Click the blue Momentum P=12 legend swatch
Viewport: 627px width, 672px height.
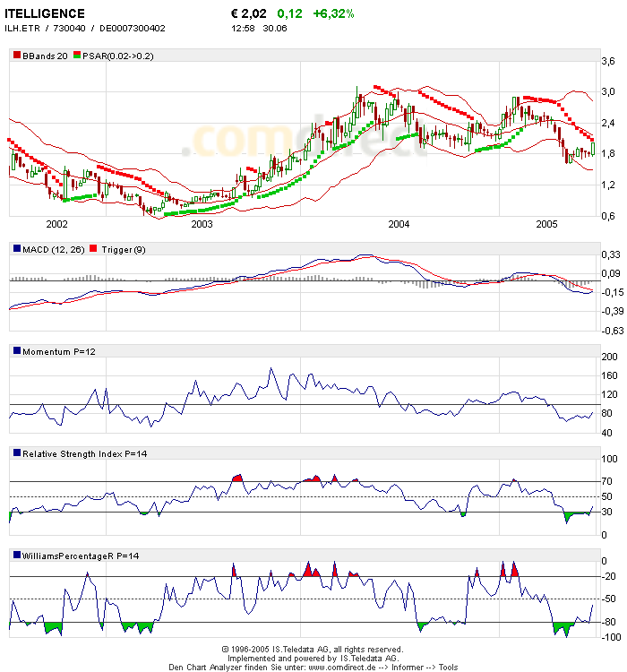17,350
